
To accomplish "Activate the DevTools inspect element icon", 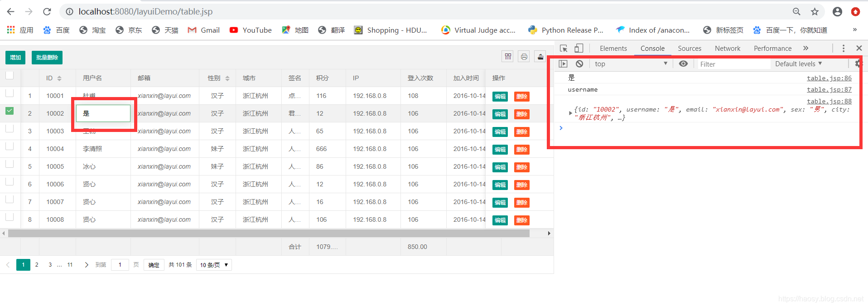I will [x=564, y=48].
